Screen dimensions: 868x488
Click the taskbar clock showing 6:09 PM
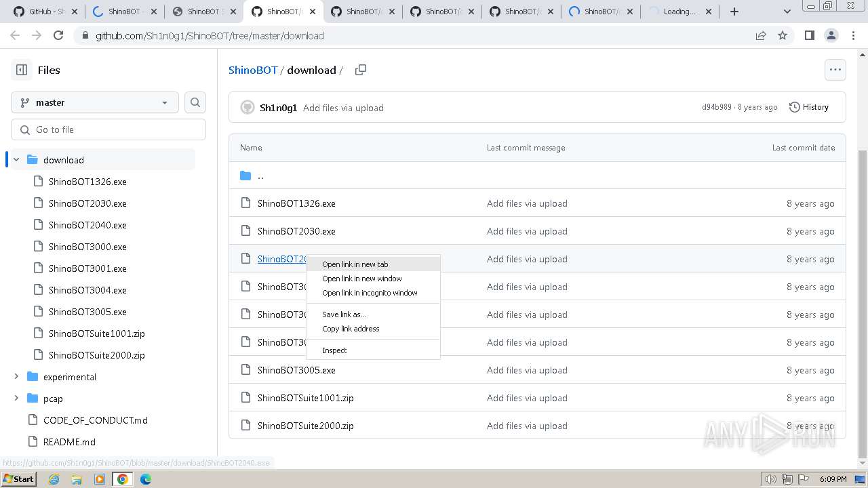click(x=833, y=479)
